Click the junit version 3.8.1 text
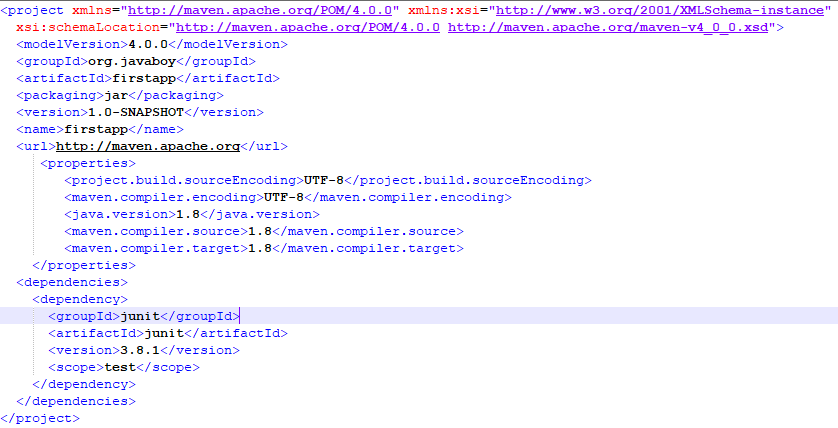 (x=140, y=350)
